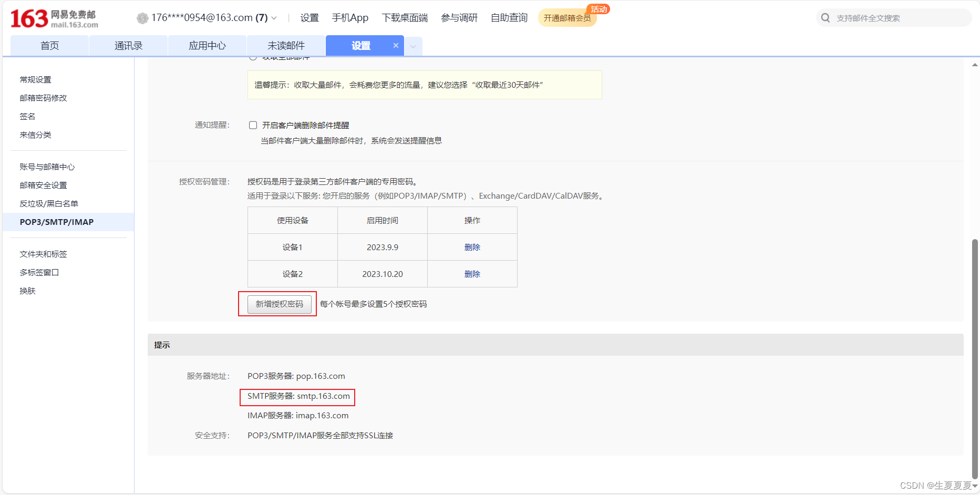Image resolution: width=980 pixels, height=495 pixels.
Task: Click the account avatar icon
Action: (x=142, y=18)
